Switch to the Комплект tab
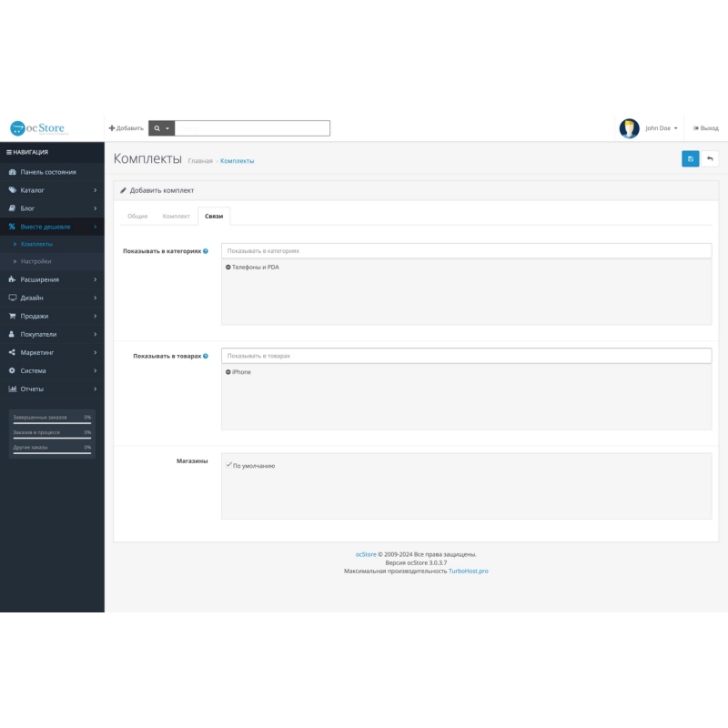This screenshot has height=728, width=728. tap(177, 216)
